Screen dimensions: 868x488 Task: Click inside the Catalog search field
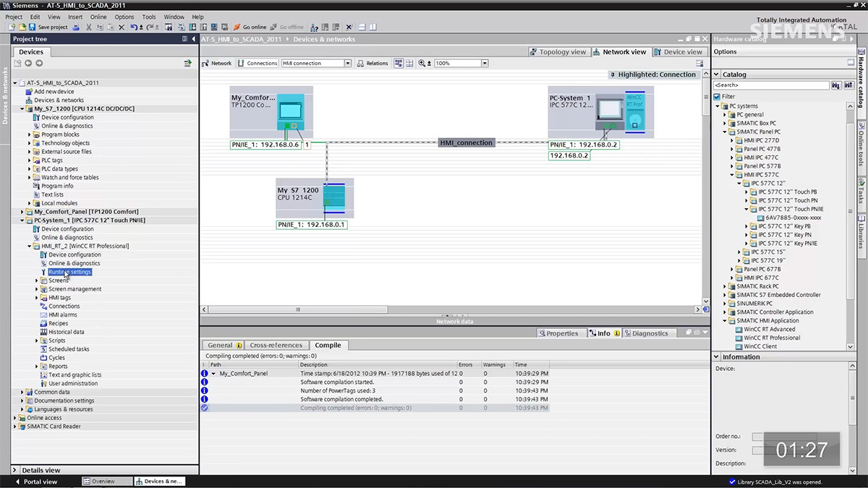coord(767,85)
